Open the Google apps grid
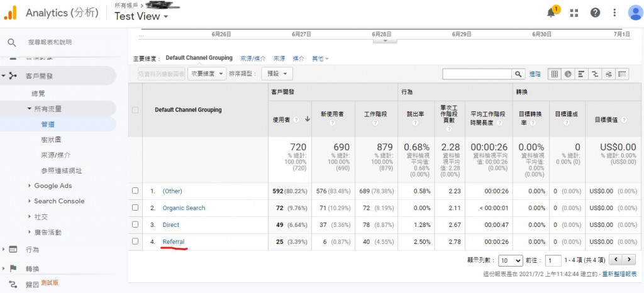 (574, 13)
